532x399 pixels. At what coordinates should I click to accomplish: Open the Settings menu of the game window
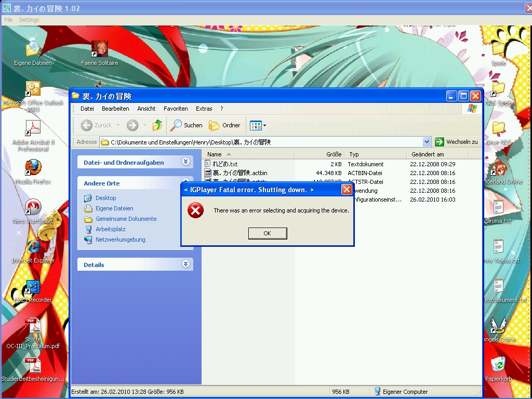coord(29,20)
